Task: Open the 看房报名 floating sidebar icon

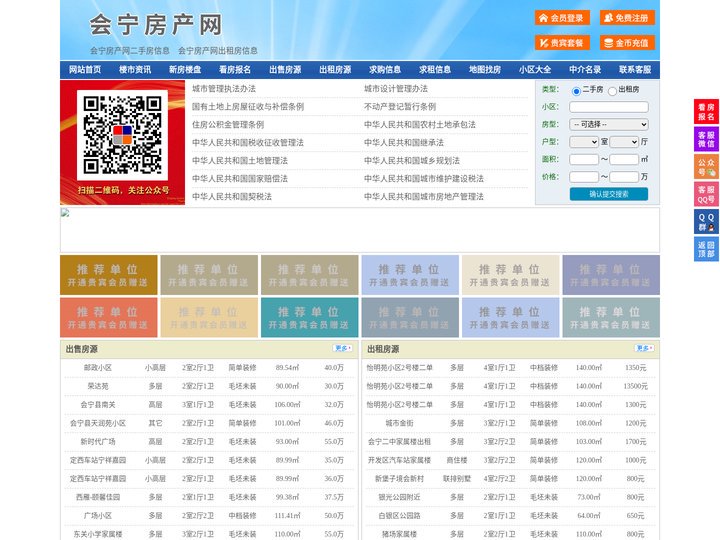Action: tap(706, 112)
